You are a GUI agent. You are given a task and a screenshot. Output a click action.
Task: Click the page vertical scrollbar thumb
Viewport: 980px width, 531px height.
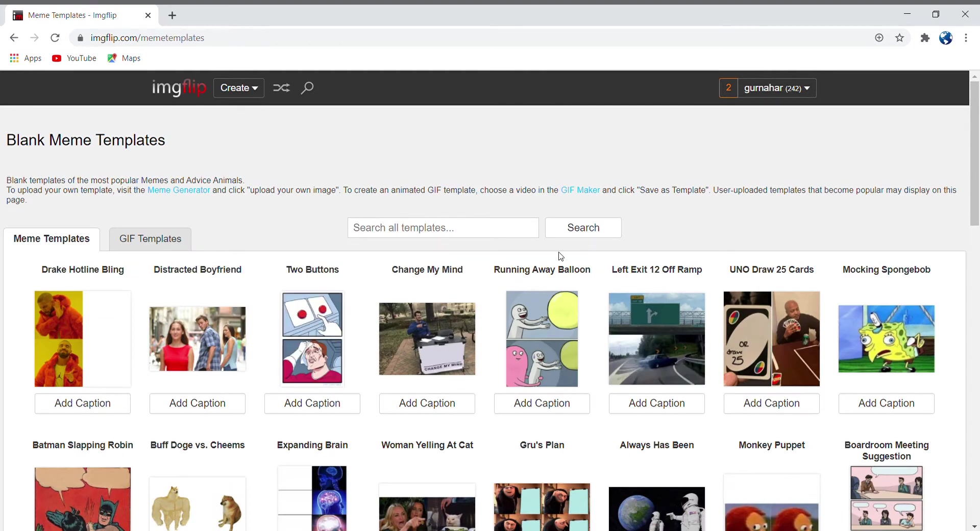(x=974, y=153)
